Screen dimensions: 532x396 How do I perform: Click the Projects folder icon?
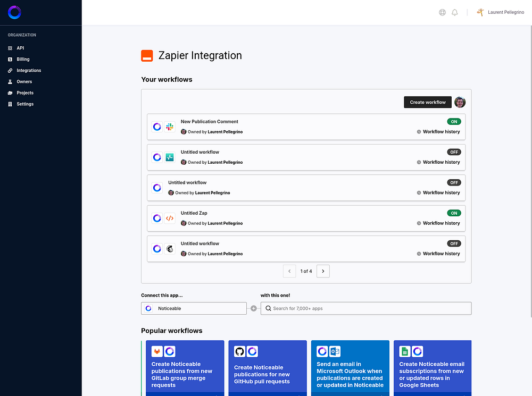click(x=10, y=93)
